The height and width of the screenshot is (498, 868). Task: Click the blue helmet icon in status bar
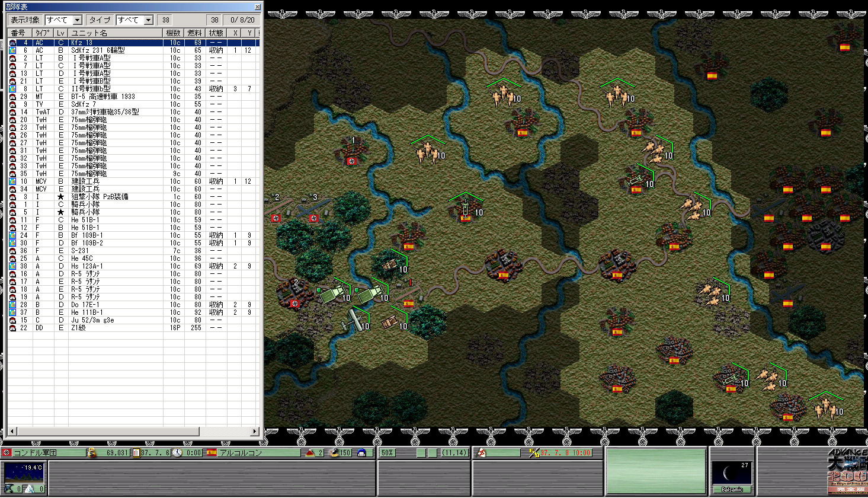[361, 452]
